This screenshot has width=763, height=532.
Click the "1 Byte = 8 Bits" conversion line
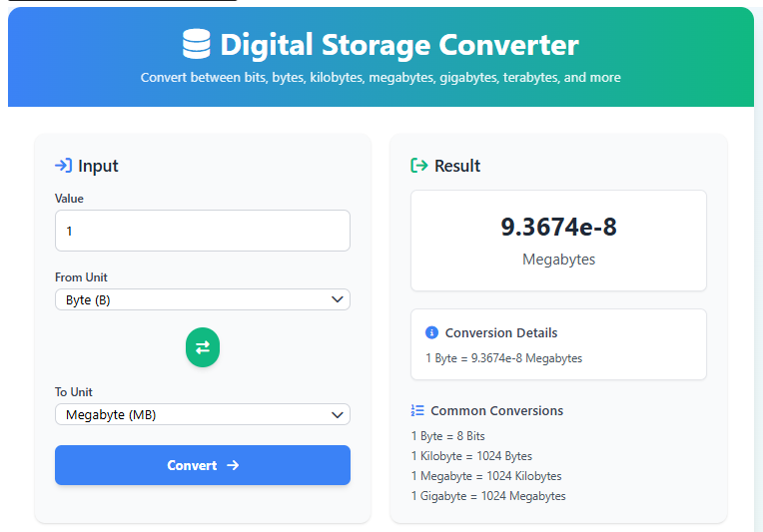click(x=447, y=436)
